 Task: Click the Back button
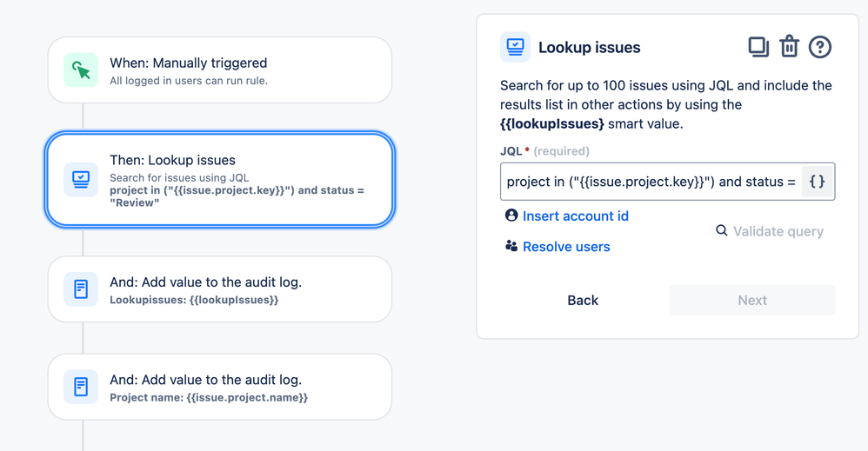(583, 300)
